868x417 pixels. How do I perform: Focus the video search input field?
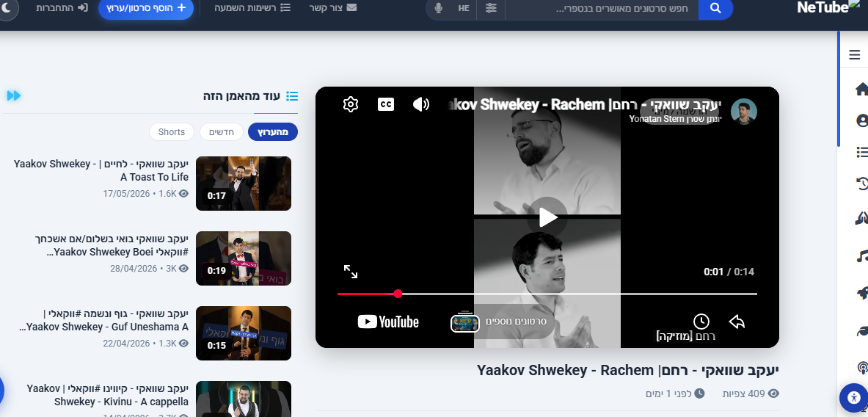point(602,8)
